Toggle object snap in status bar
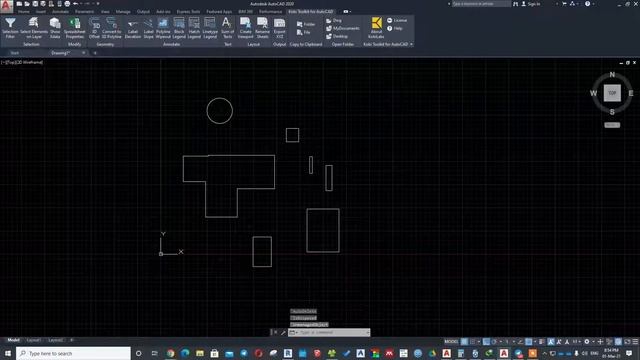Screen dimensions: 640x360 click(529, 341)
